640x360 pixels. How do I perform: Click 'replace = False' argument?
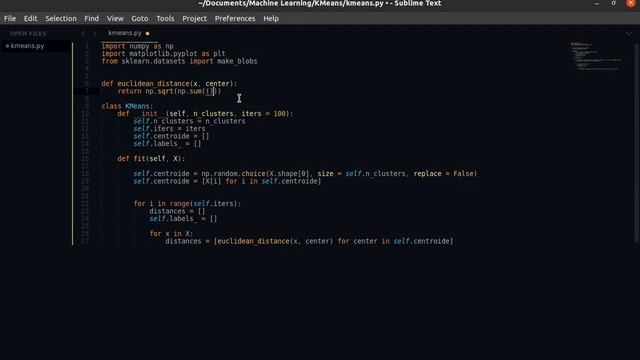click(x=443, y=174)
